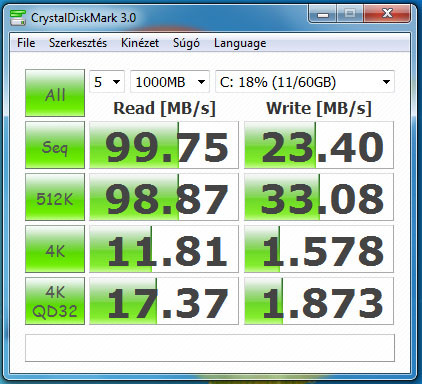Start the 512K benchmark test

[55, 197]
